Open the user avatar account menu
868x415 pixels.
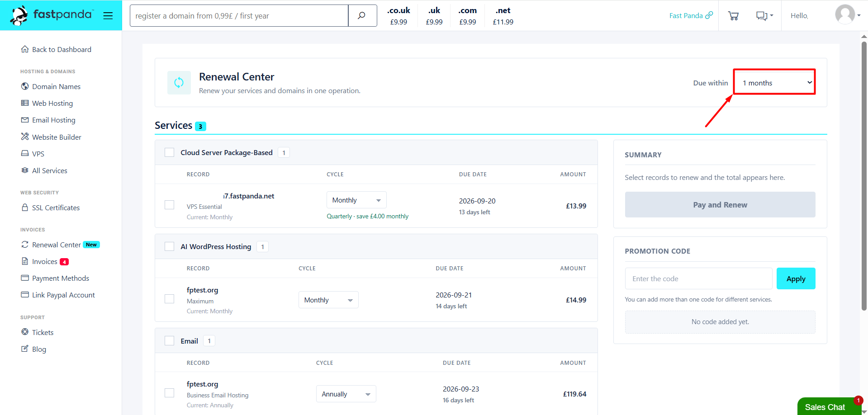pos(847,15)
